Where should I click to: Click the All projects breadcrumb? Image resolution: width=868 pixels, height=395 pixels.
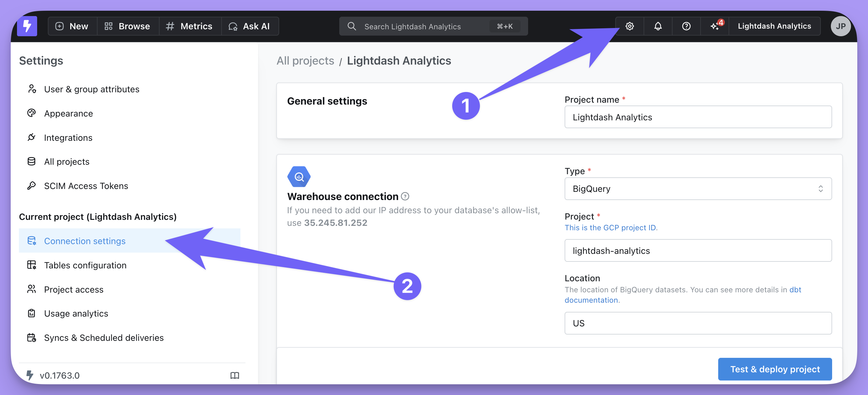pos(305,61)
